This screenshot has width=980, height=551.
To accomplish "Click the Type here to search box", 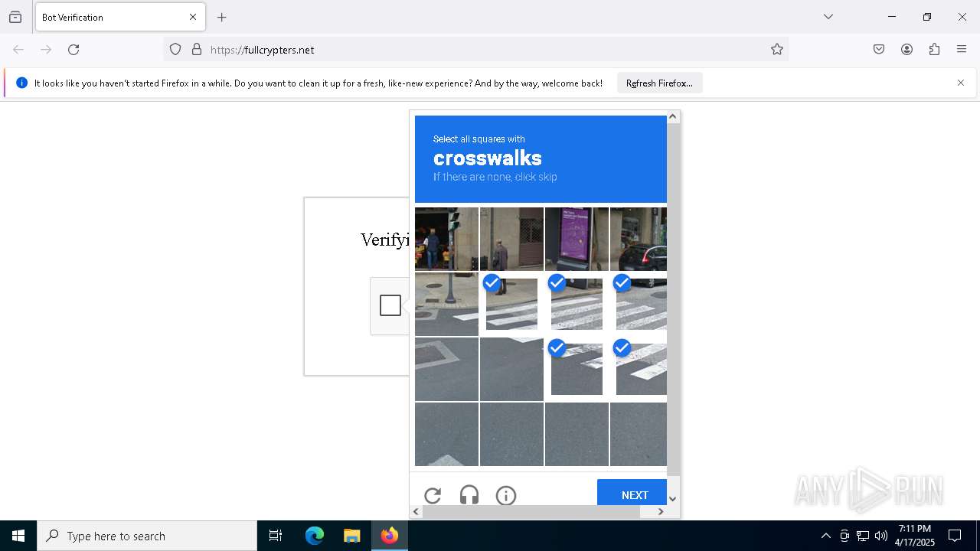I will point(147,536).
